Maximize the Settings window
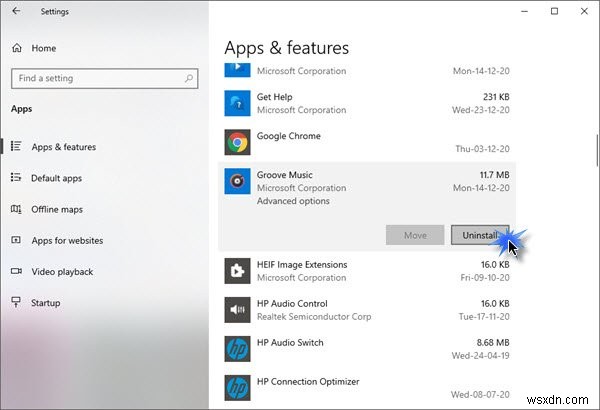This screenshot has height=410, width=600. [554, 11]
